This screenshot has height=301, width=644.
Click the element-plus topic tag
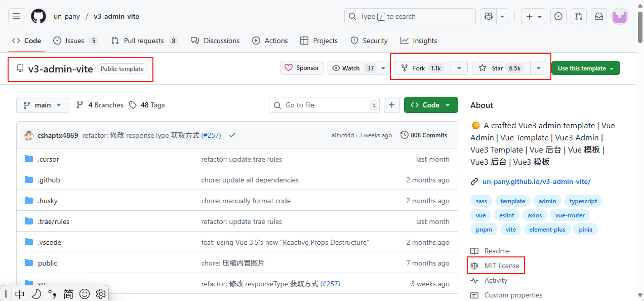[x=547, y=230]
